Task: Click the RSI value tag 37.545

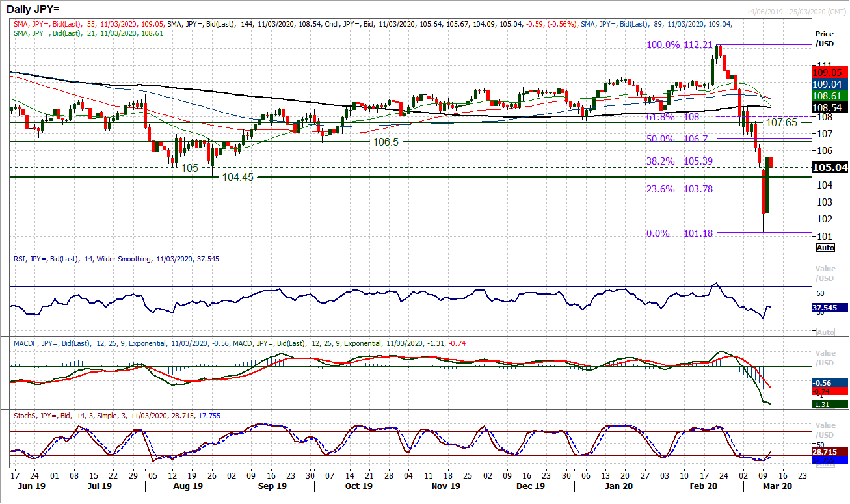Action: pyautogui.click(x=830, y=308)
